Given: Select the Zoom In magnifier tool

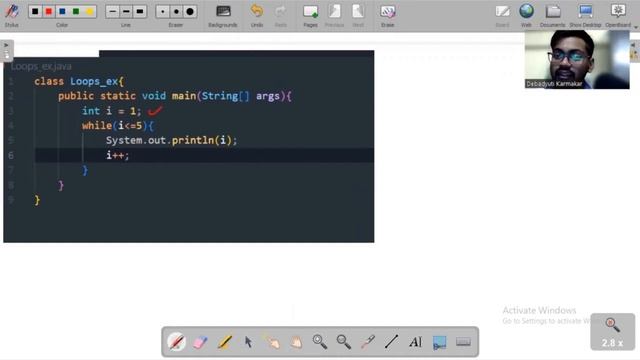Looking at the screenshot, I should click(320, 342).
